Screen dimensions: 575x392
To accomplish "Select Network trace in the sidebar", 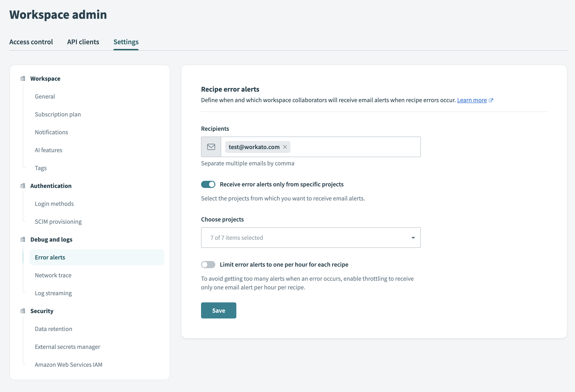I will (x=53, y=275).
